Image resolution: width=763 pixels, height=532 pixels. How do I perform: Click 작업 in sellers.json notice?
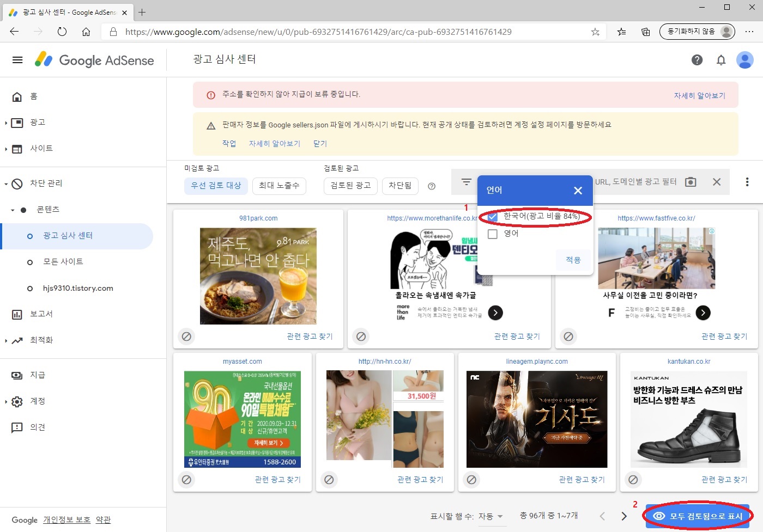(229, 143)
